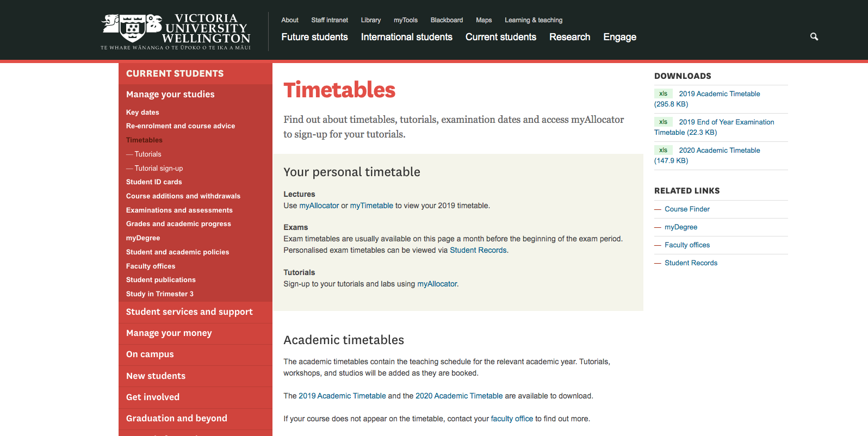Open 2020 Academic Timetable link in body text
This screenshot has width=868, height=436.
click(x=459, y=396)
